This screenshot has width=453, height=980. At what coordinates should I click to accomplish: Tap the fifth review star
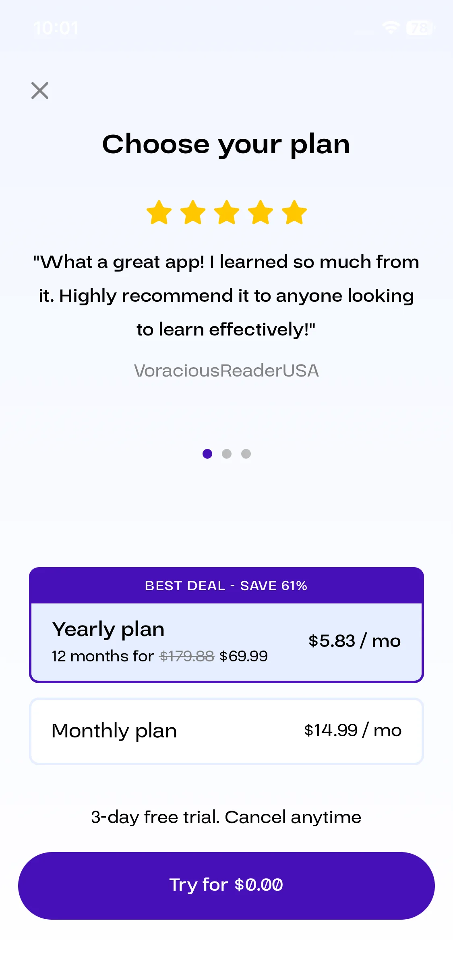tap(294, 212)
